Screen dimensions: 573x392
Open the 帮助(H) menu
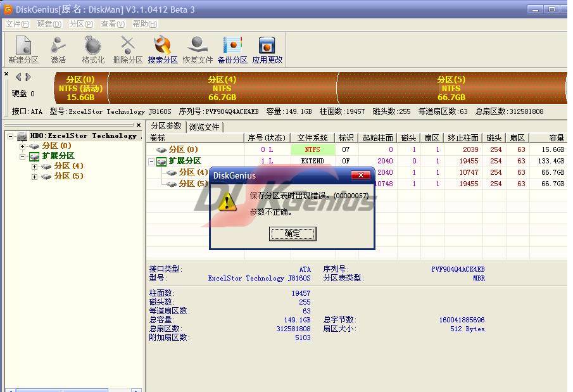pyautogui.click(x=145, y=24)
